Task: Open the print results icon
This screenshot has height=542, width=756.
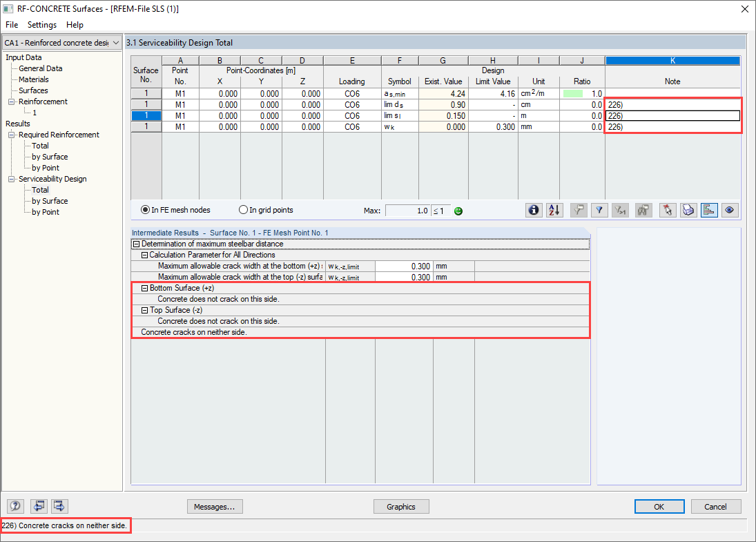Action: (x=688, y=210)
